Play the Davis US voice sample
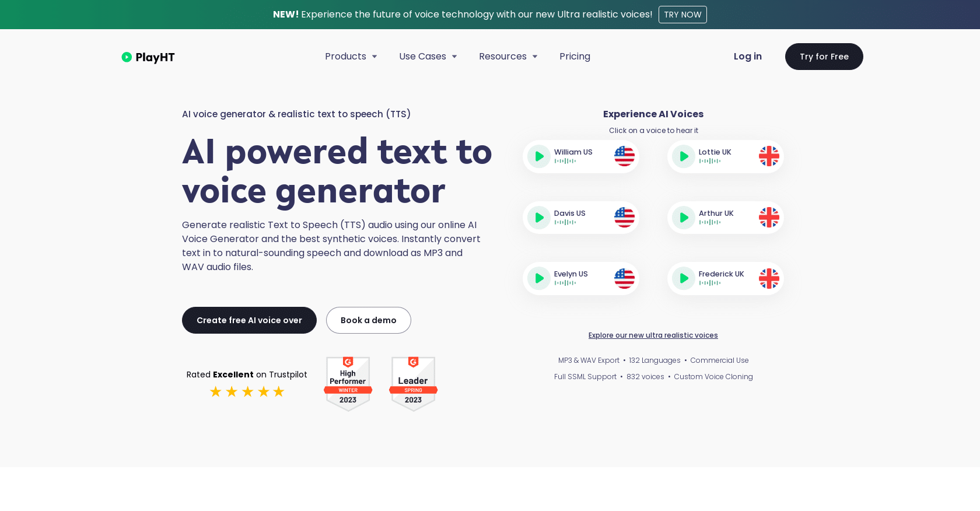 pos(539,218)
